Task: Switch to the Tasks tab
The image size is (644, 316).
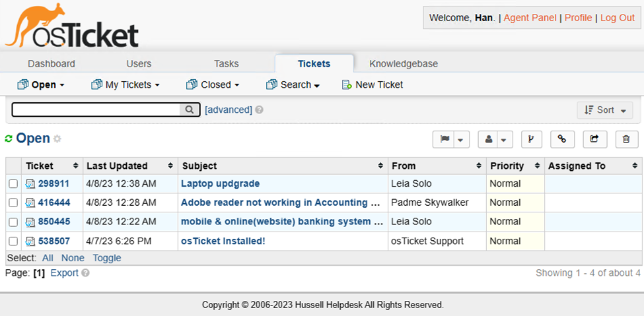Action: pyautogui.click(x=227, y=63)
